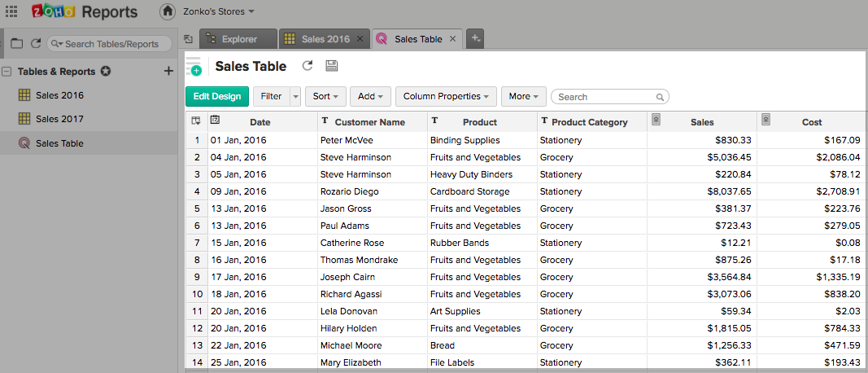
Task: Refresh the Sales Table data
Action: [x=307, y=67]
